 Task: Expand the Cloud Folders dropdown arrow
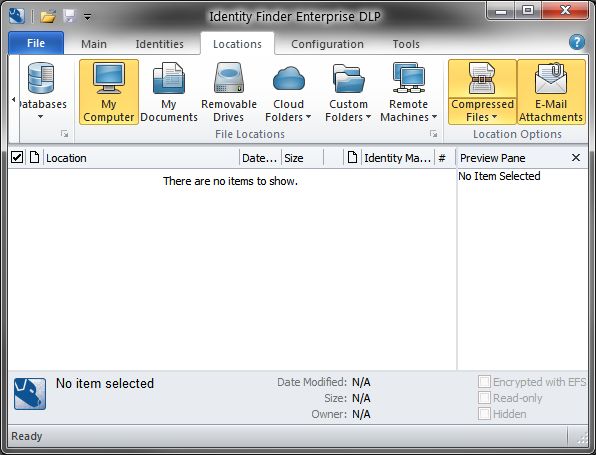(x=308, y=117)
